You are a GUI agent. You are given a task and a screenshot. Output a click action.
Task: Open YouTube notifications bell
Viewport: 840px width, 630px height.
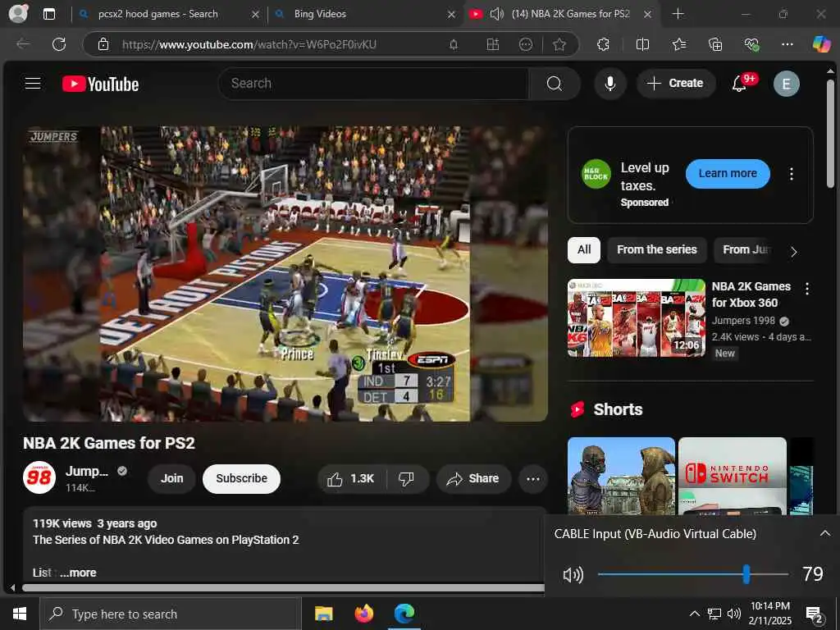coord(739,84)
